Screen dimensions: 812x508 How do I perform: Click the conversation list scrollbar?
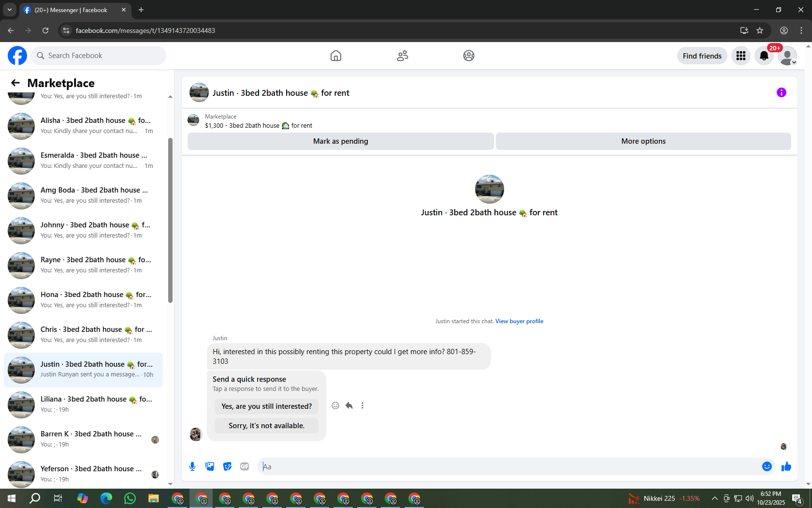(170, 220)
